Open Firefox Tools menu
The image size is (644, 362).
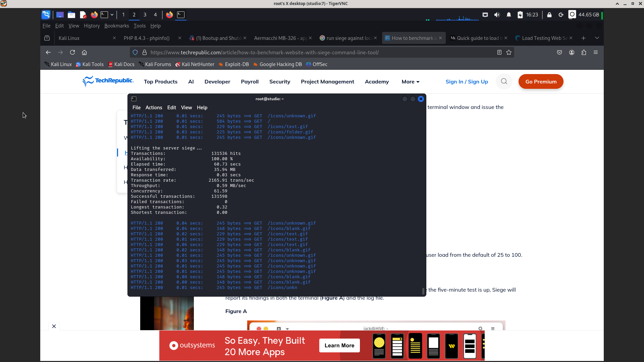(140, 26)
